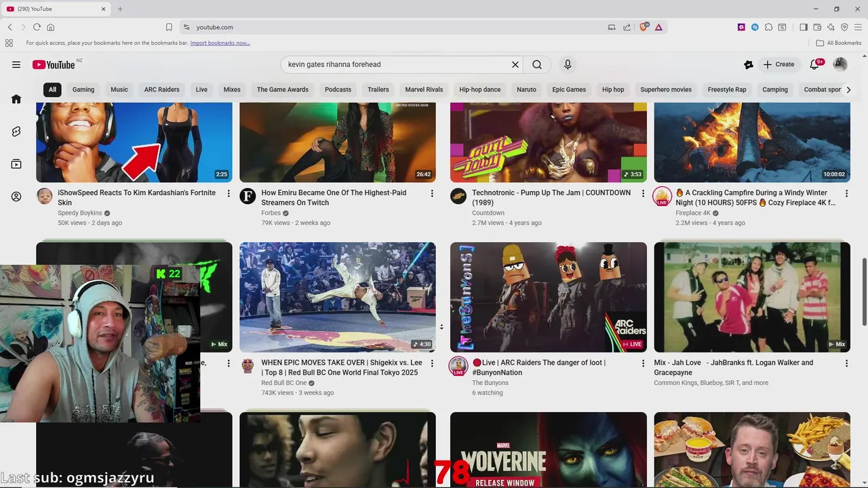This screenshot has height=488, width=868.
Task: Open Brave Shields lion icon
Action: tap(644, 27)
